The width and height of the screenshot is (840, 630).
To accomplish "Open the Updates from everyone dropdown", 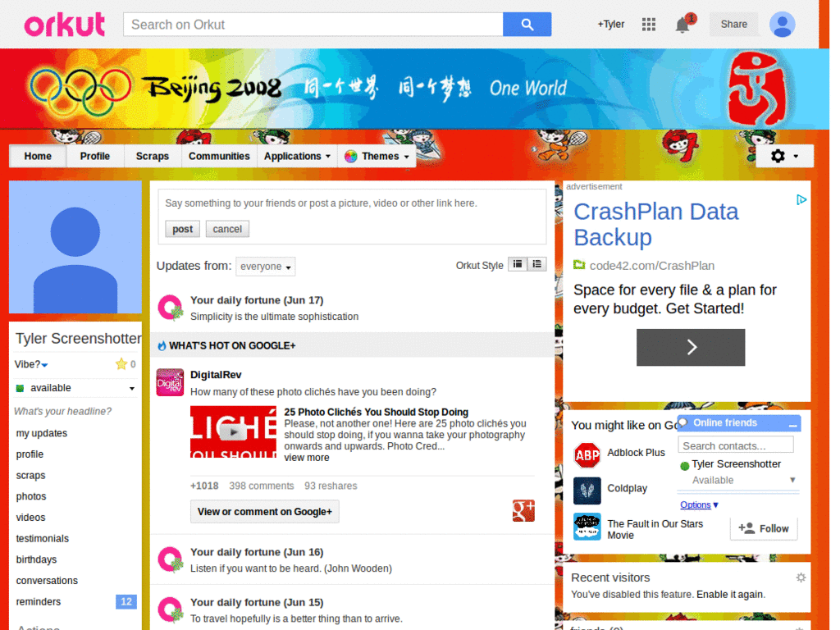I will tap(265, 267).
